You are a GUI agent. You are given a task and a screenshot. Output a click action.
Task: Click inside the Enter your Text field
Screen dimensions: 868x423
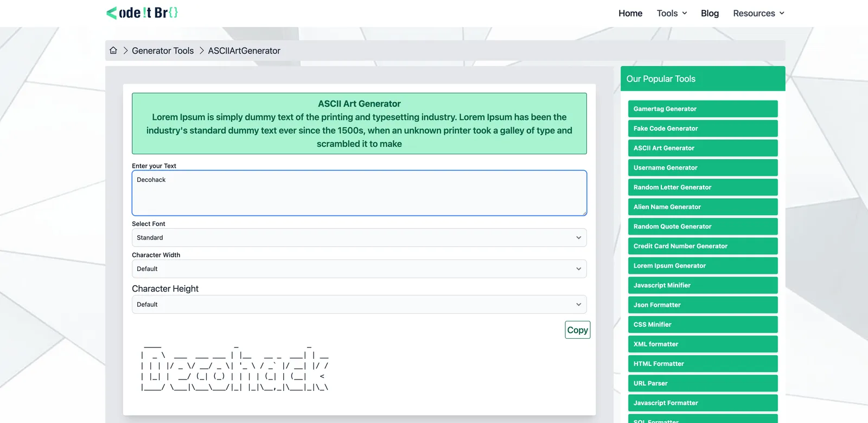click(x=359, y=193)
